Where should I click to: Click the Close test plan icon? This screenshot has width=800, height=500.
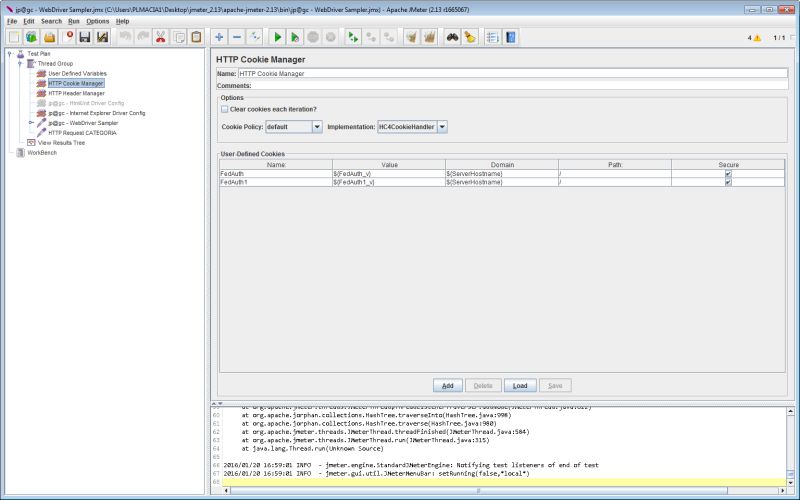tap(68, 37)
